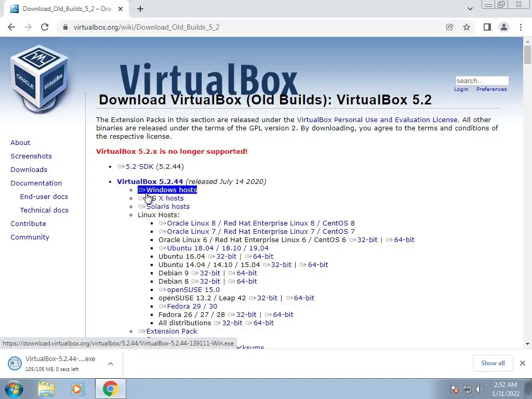Viewport: 532px width, 399px height.
Task: Open Action Center flag tray icon
Action: (455, 389)
